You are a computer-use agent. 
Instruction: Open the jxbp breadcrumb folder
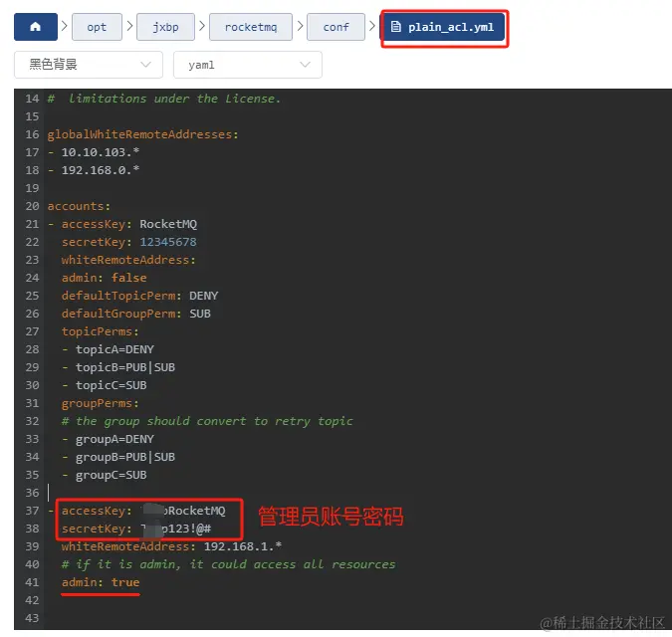click(165, 27)
